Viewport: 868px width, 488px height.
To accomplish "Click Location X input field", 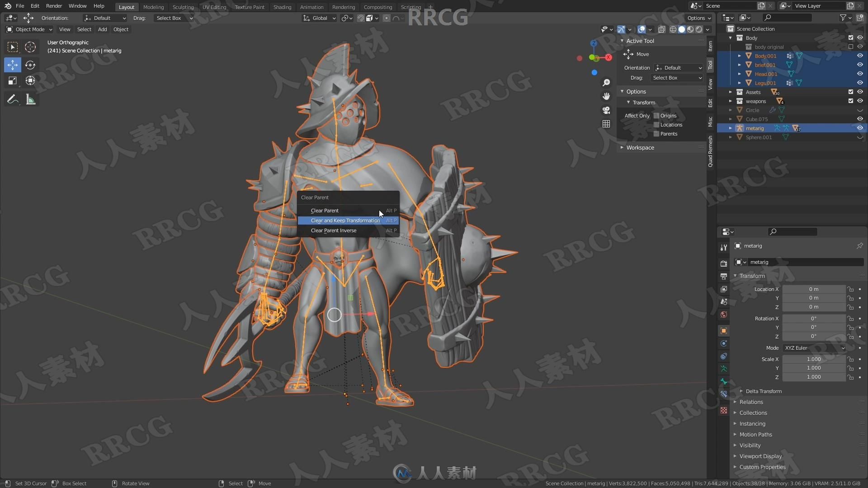I will (814, 289).
